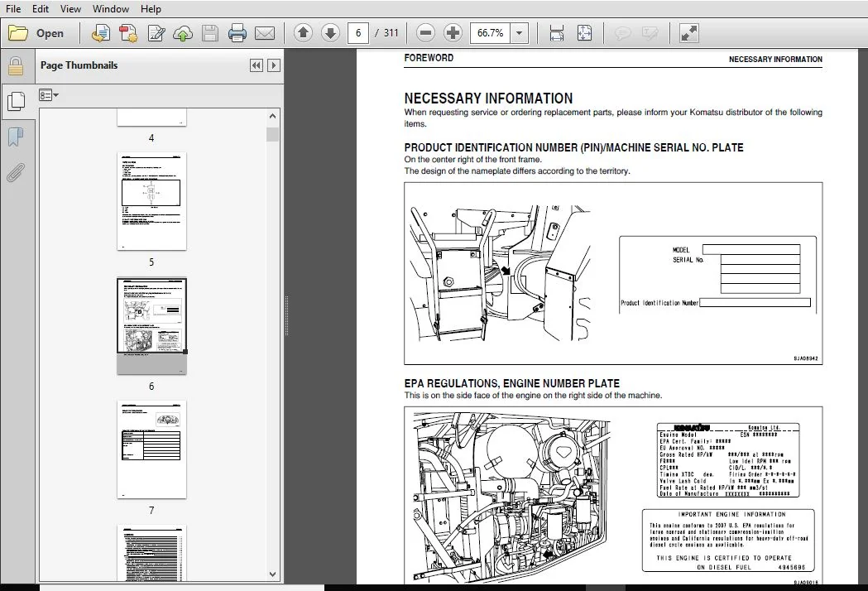Click the Email envelope icon
868x591 pixels.
pyautogui.click(x=265, y=33)
